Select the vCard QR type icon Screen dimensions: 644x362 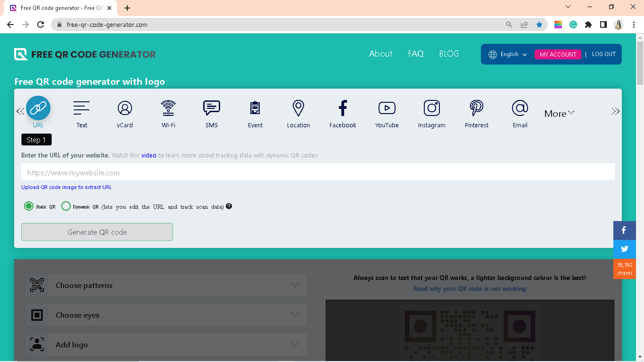(125, 108)
